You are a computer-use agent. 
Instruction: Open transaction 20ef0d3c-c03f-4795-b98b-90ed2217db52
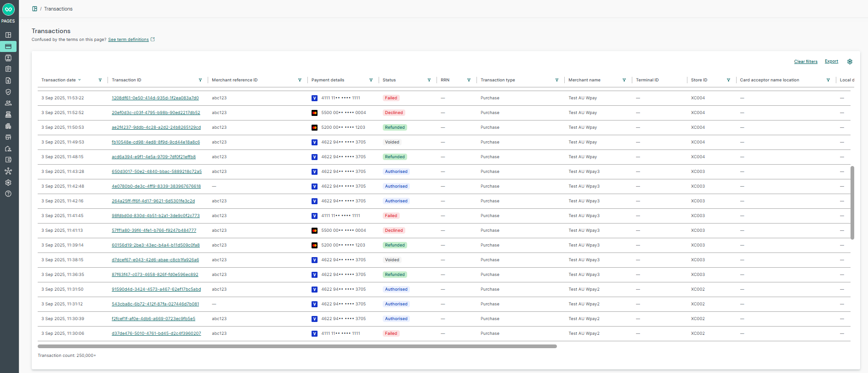(156, 113)
